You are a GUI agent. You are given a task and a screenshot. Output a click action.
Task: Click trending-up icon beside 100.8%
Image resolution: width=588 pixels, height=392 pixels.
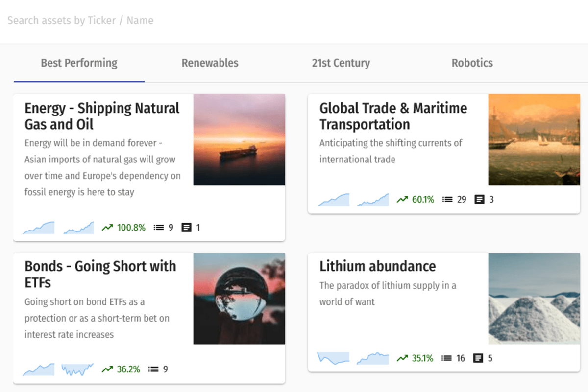coord(107,228)
